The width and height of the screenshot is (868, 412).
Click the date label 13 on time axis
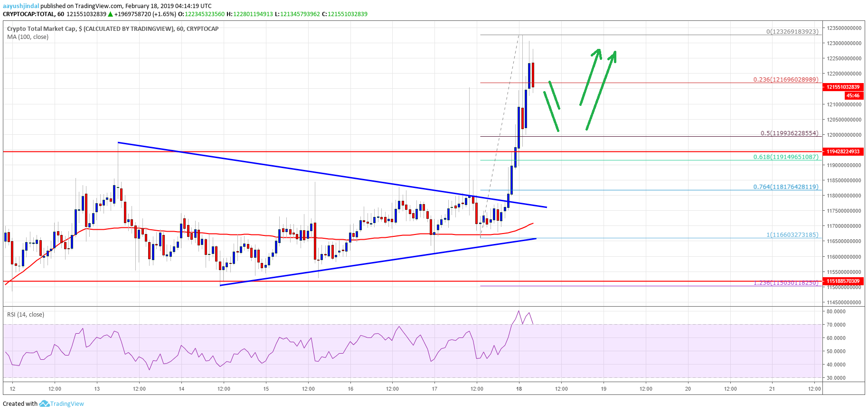97,389
